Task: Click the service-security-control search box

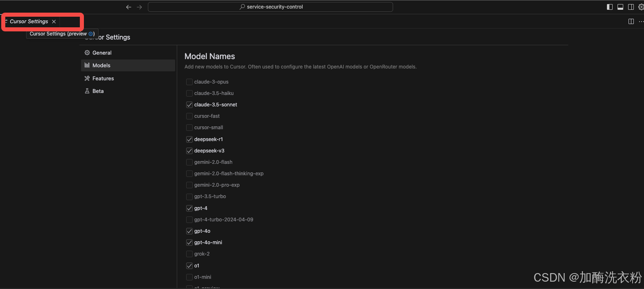Action: 270,7
